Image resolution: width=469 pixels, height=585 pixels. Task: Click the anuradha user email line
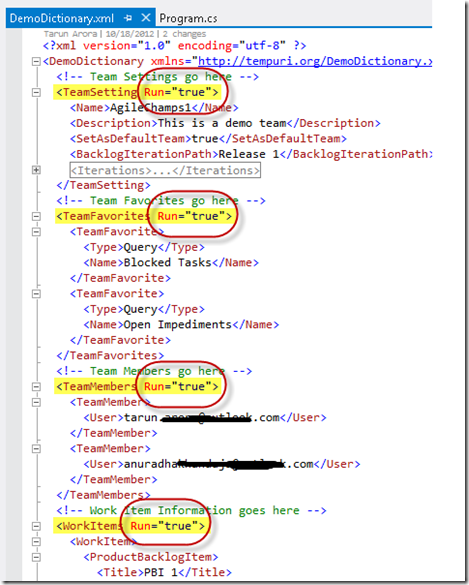[x=222, y=464]
